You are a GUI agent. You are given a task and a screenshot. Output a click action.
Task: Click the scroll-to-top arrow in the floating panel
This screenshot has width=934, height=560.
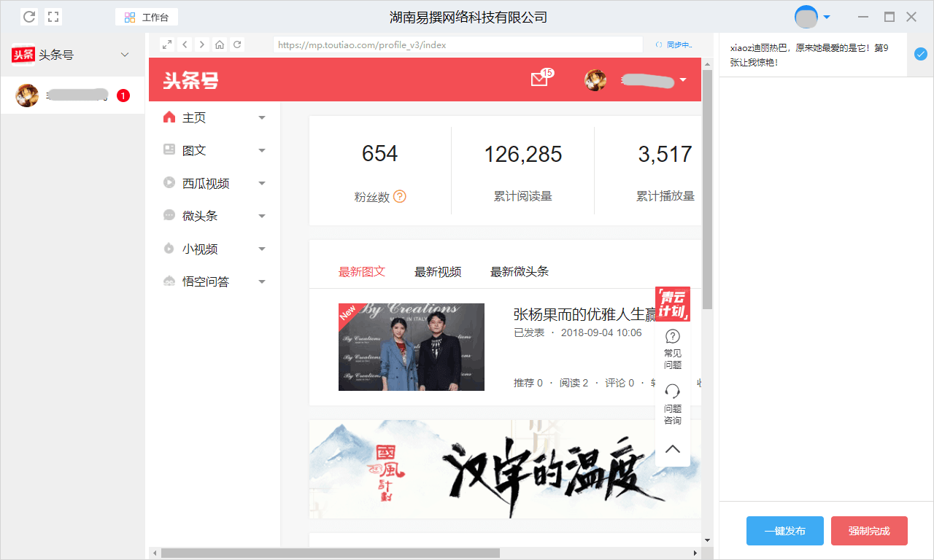(x=673, y=448)
